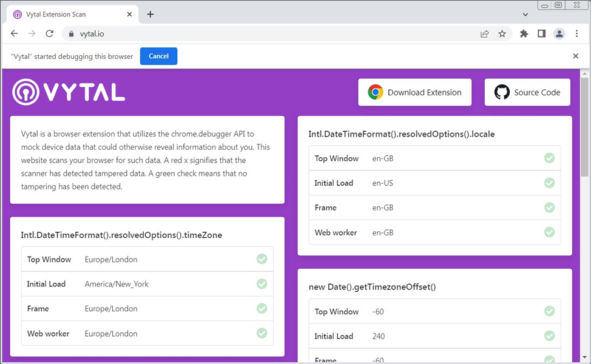Viewport: 591px width, 364px height.
Task: Maximize the browser window
Action: pos(558,5)
